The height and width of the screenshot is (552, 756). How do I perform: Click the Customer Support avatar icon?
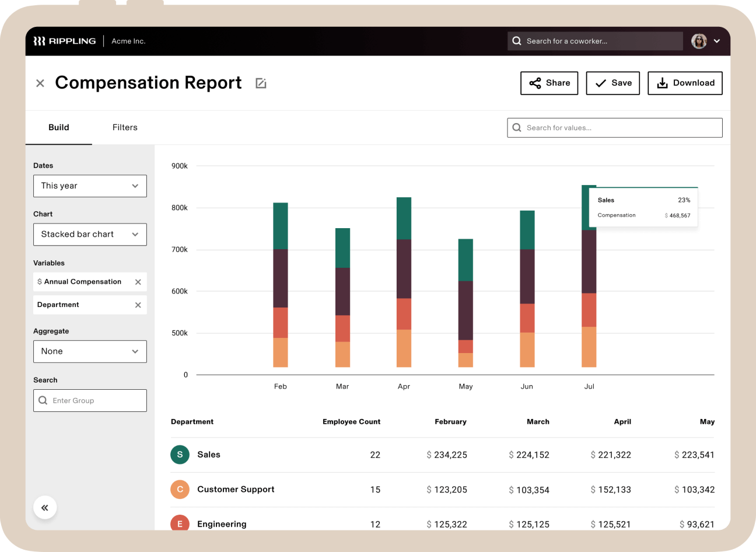180,490
